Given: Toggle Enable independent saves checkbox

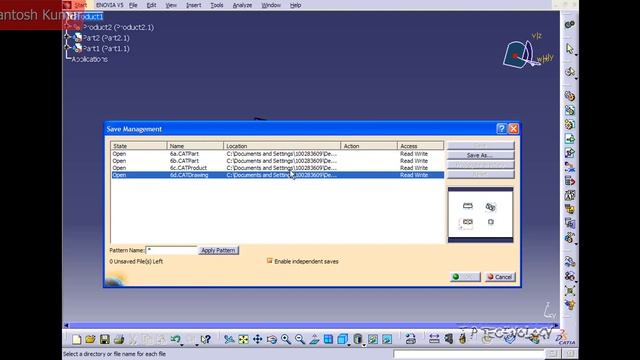Looking at the screenshot, I should click(269, 261).
